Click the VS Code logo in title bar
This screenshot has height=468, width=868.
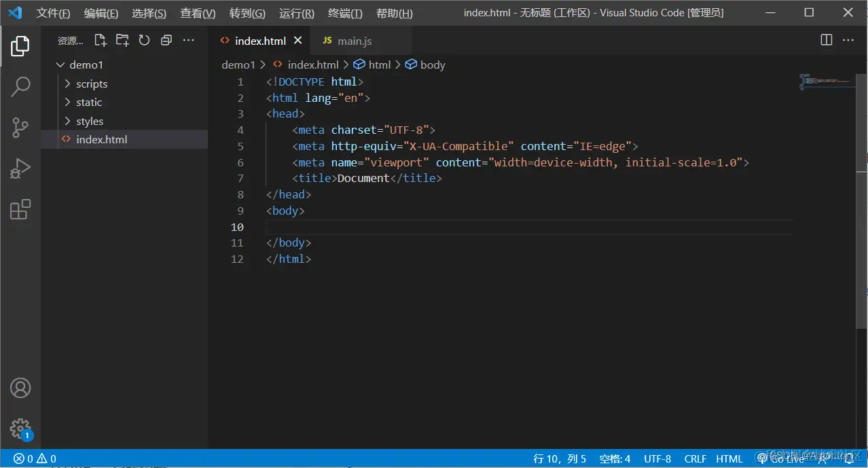point(15,13)
